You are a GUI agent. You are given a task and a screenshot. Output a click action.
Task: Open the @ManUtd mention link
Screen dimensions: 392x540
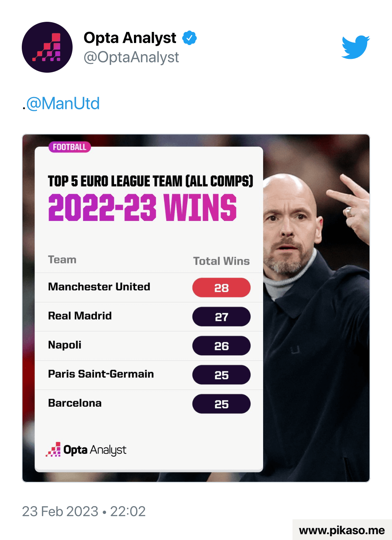pos(63,104)
